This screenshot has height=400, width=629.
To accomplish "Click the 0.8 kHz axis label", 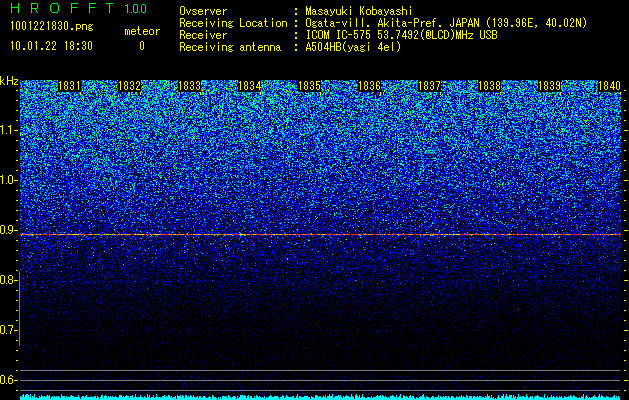I will [8, 280].
